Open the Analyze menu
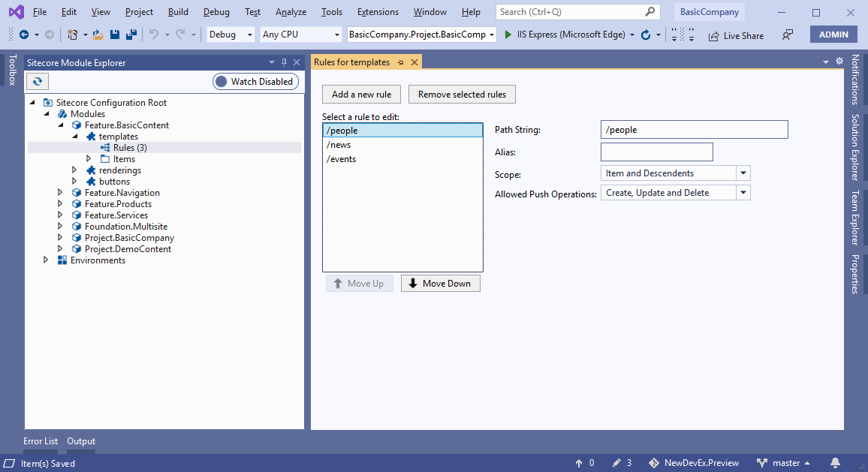The height and width of the screenshot is (472, 868). [x=291, y=11]
